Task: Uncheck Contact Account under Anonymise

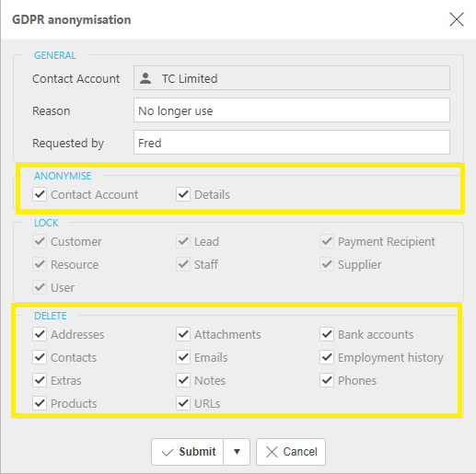Action: pyautogui.click(x=40, y=194)
